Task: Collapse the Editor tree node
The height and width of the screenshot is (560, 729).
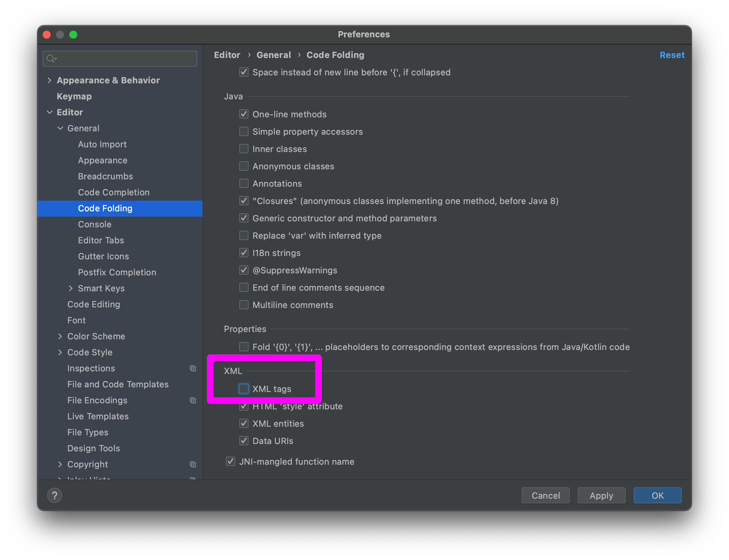Action: 49,112
